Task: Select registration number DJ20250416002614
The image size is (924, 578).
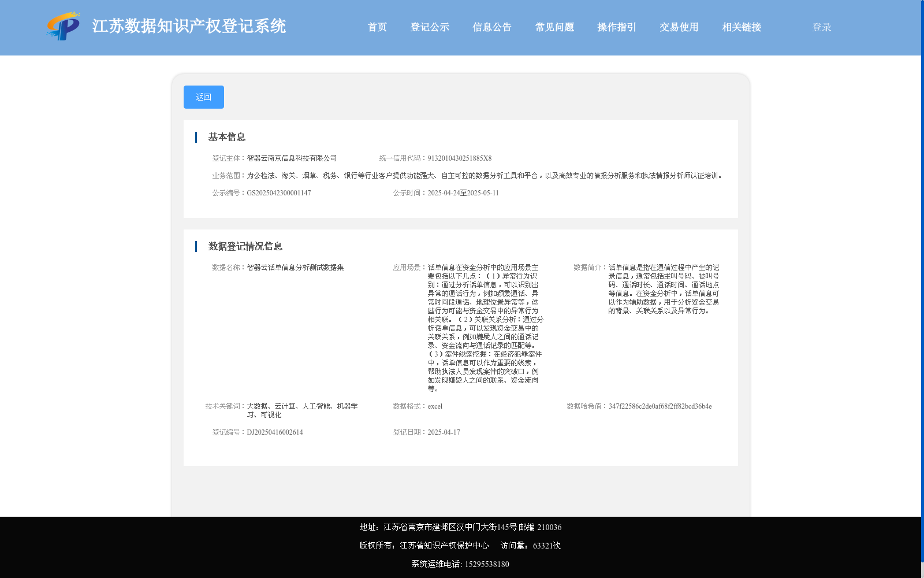Action: point(275,432)
